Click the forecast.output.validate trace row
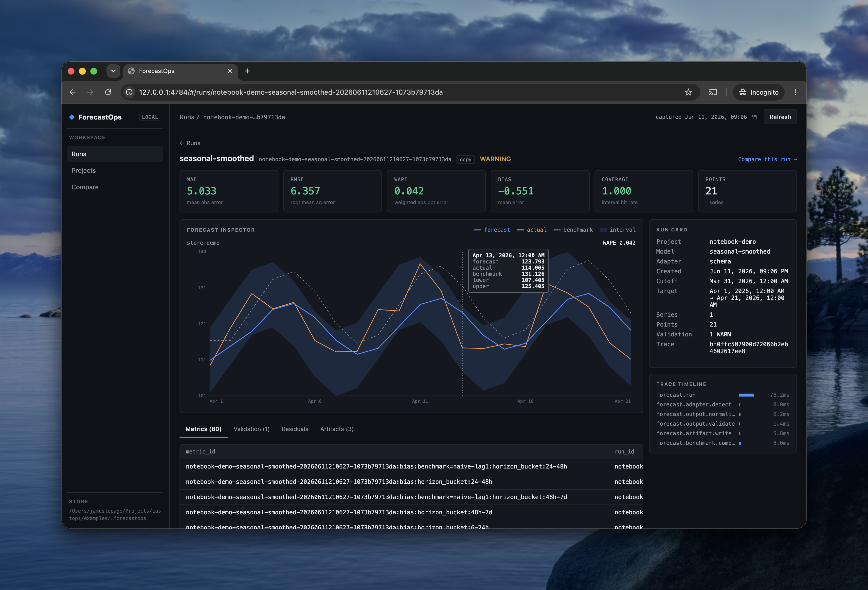This screenshot has width=868, height=590. (723, 424)
